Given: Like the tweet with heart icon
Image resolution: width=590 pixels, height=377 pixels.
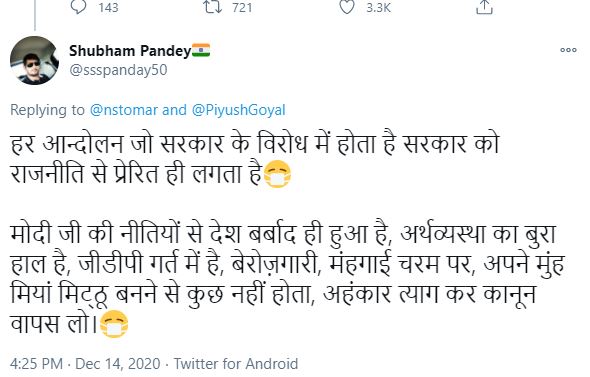Looking at the screenshot, I should [x=347, y=7].
